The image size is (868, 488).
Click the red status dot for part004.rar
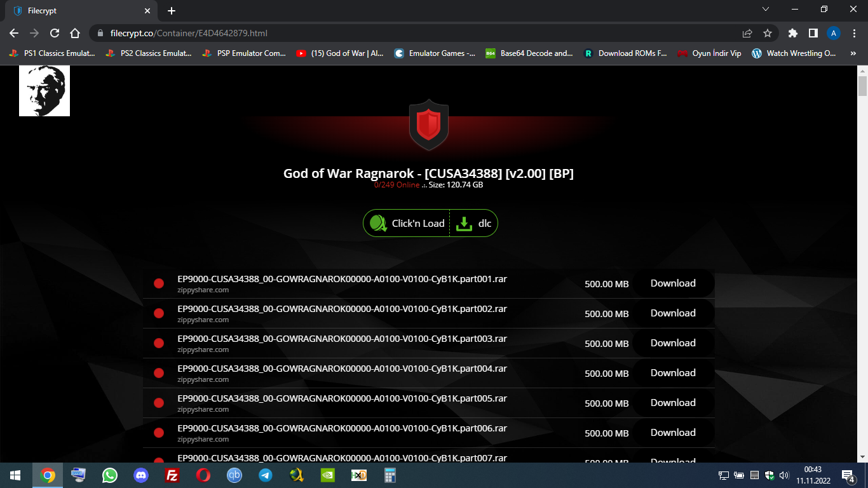pos(159,373)
